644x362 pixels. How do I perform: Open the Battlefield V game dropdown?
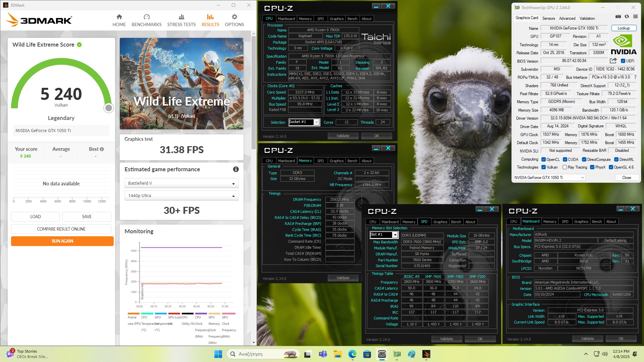click(181, 183)
